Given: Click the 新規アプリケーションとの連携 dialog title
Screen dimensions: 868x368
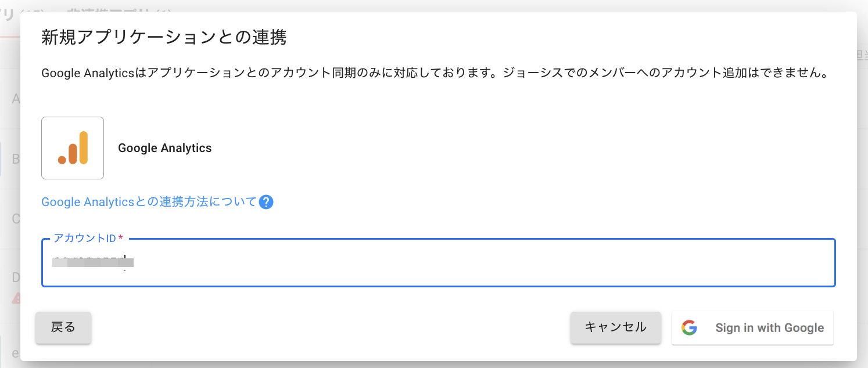Looking at the screenshot, I should (x=164, y=38).
